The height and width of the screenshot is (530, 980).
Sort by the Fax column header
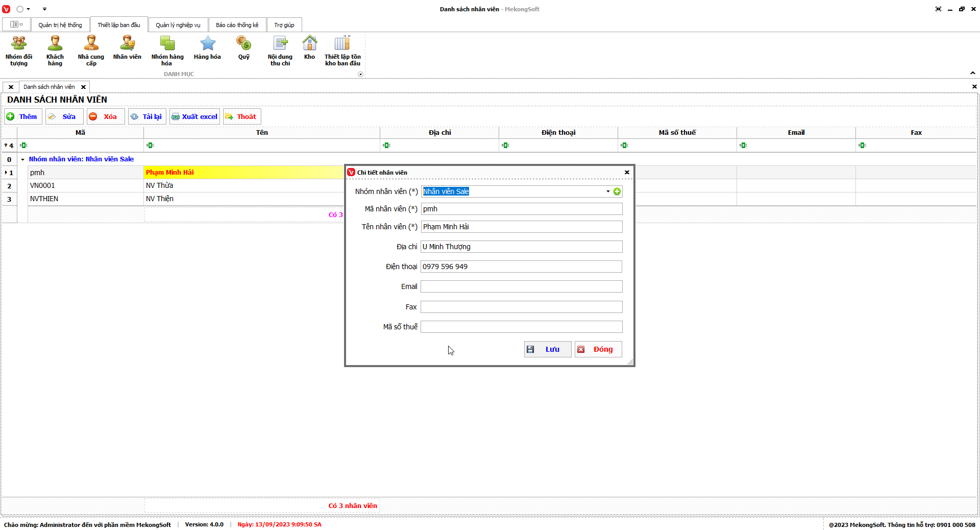[x=916, y=132]
